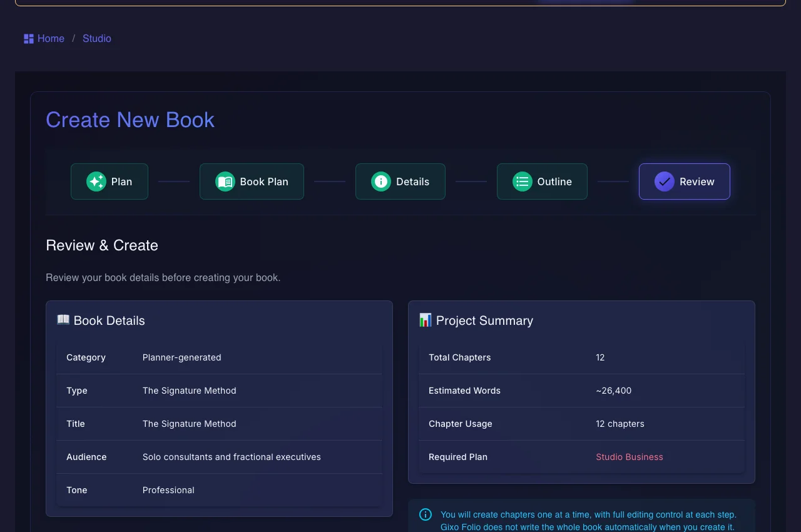Open the Studio breadcrumb link

point(97,39)
